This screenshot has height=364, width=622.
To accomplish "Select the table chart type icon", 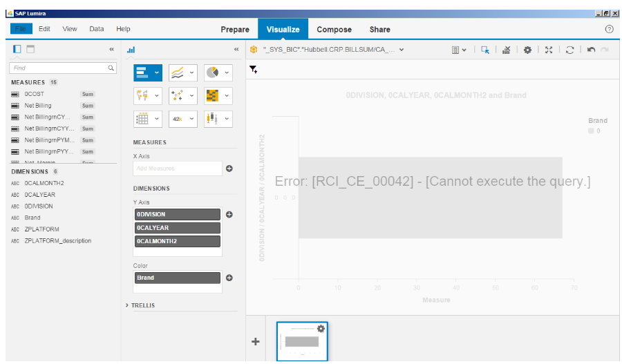I will point(142,119).
